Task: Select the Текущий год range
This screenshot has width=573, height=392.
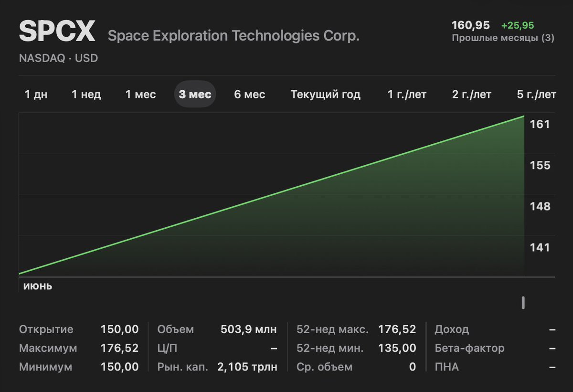Action: point(325,95)
